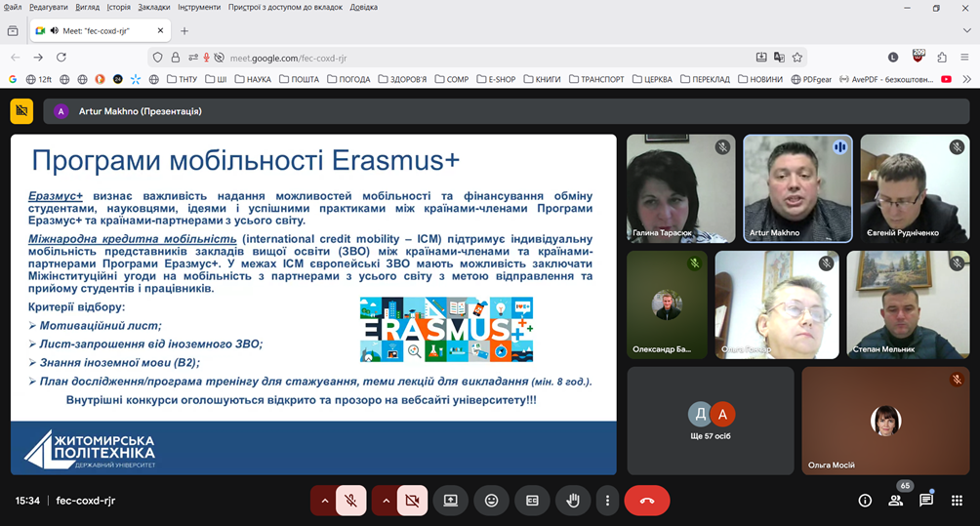
Task: Open the Raise hand control
Action: pyautogui.click(x=573, y=501)
